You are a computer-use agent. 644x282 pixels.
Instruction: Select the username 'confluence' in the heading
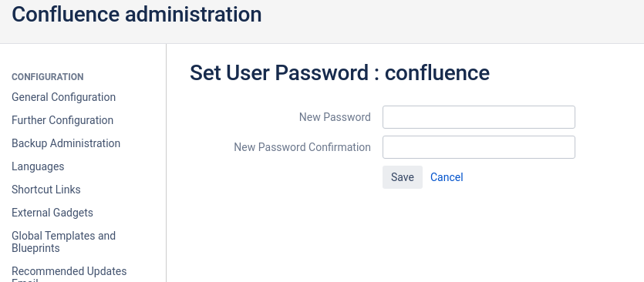[x=437, y=72]
